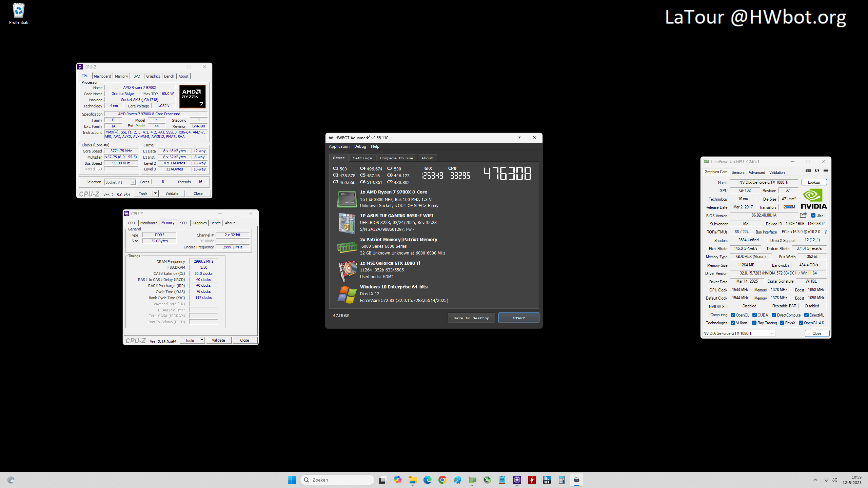Open the Socket #1 selection dropdown
Image resolution: width=868 pixels, height=488 pixels.
click(120, 182)
